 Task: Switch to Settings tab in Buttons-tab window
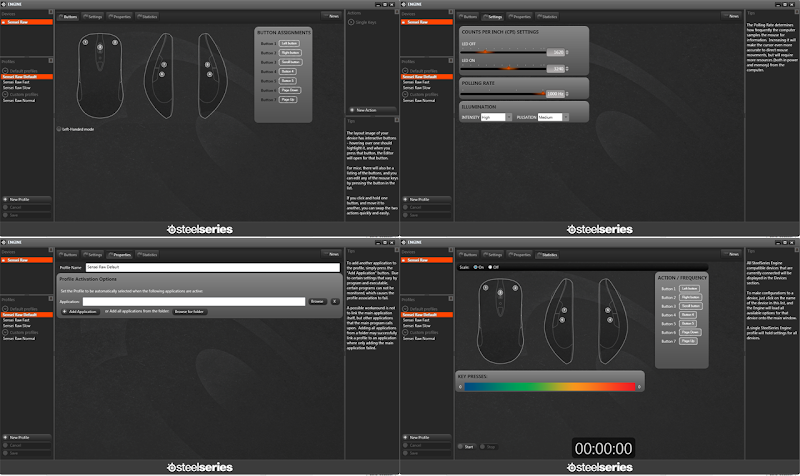(x=93, y=16)
